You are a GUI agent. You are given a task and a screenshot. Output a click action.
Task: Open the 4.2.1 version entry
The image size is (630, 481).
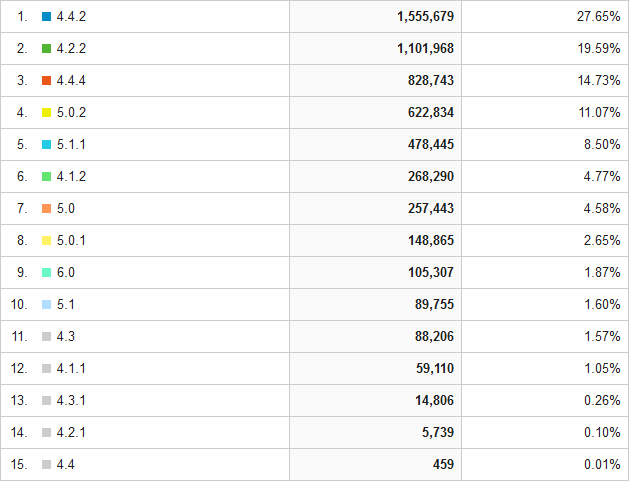pyautogui.click(x=71, y=432)
